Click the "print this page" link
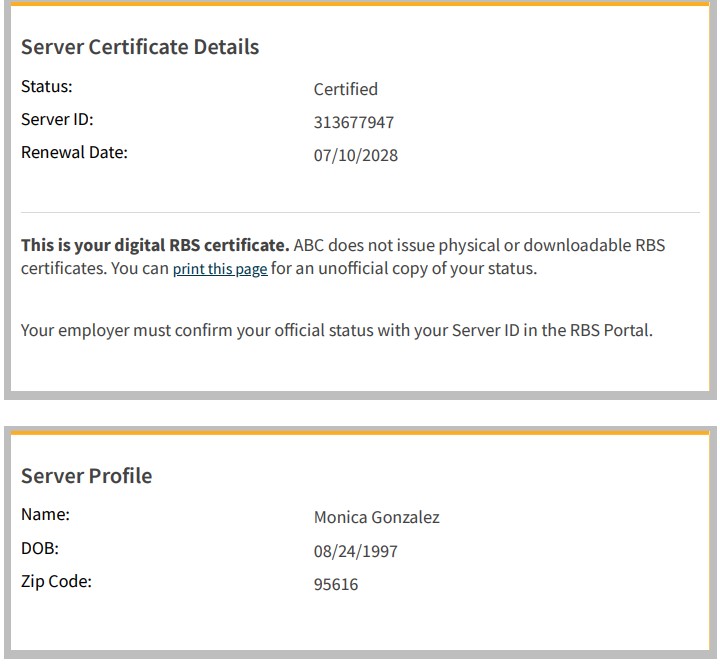The image size is (720, 664). (x=219, y=270)
